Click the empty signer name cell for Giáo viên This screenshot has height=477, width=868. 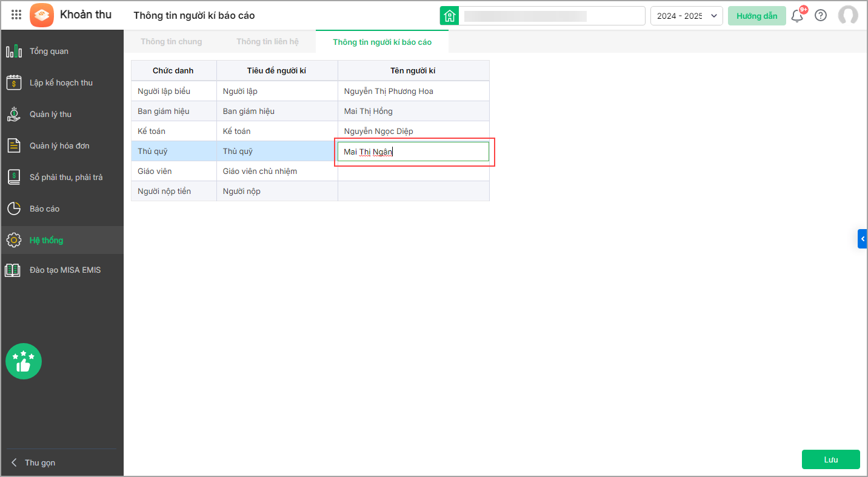pos(413,171)
